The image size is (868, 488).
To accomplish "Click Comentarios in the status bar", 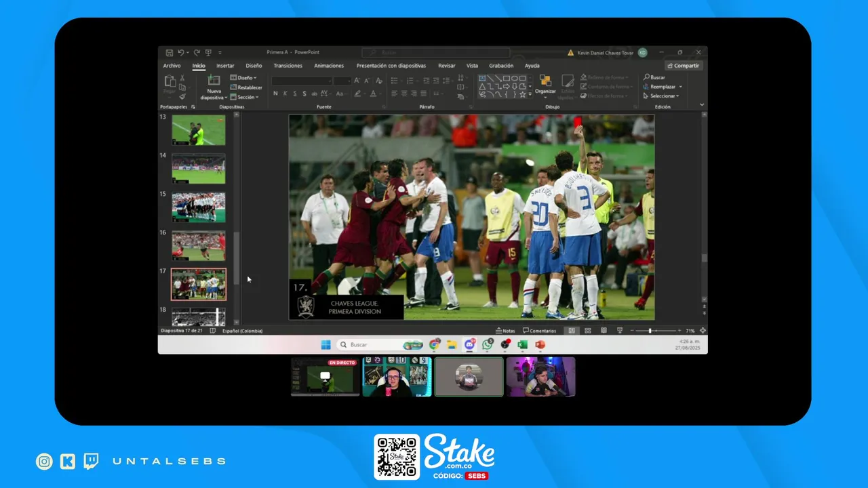I will click(539, 331).
